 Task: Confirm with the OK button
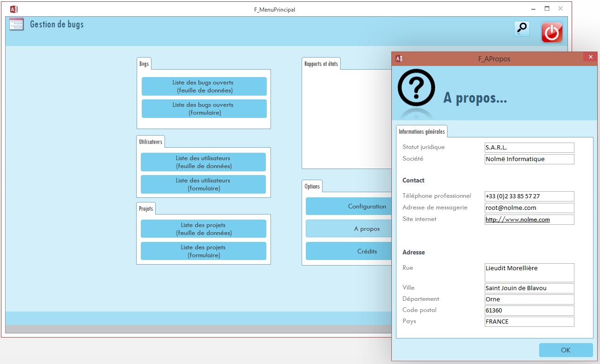pyautogui.click(x=566, y=350)
